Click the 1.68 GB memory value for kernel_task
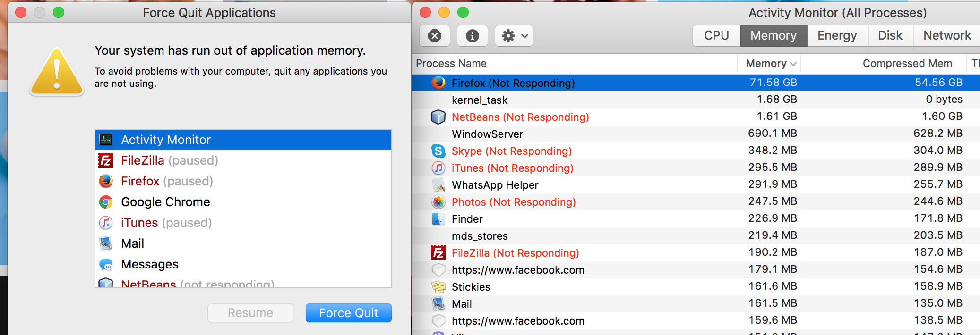The image size is (980, 335). pyautogui.click(x=777, y=100)
